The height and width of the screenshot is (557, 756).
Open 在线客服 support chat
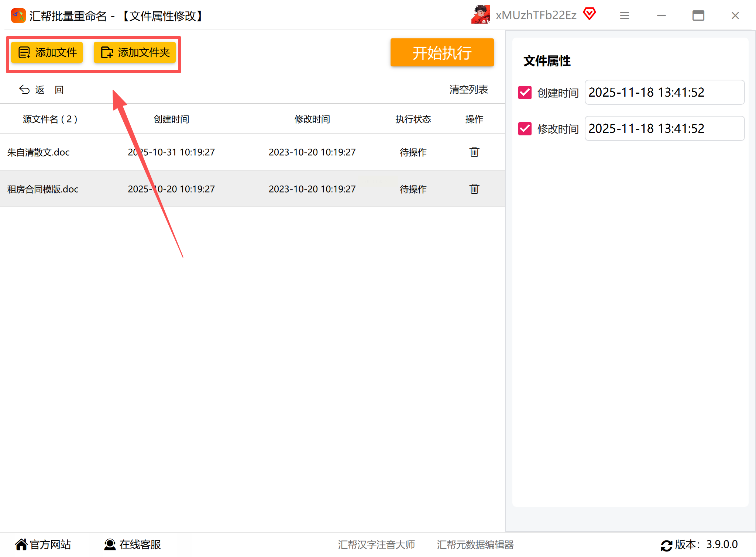pos(133,544)
